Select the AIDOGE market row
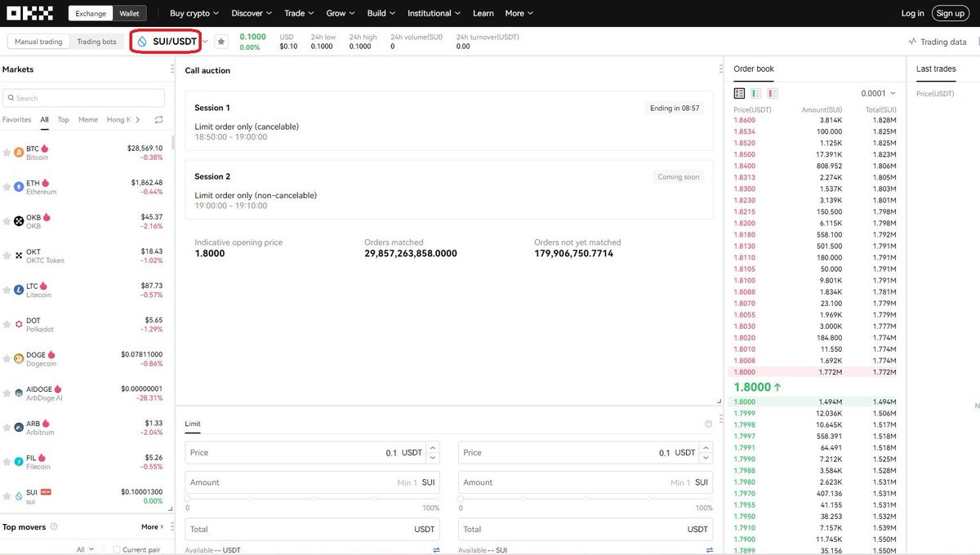Image resolution: width=980 pixels, height=555 pixels. [x=87, y=393]
